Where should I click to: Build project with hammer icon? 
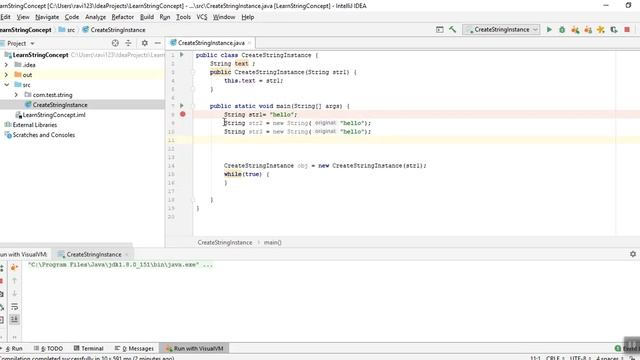point(452,29)
